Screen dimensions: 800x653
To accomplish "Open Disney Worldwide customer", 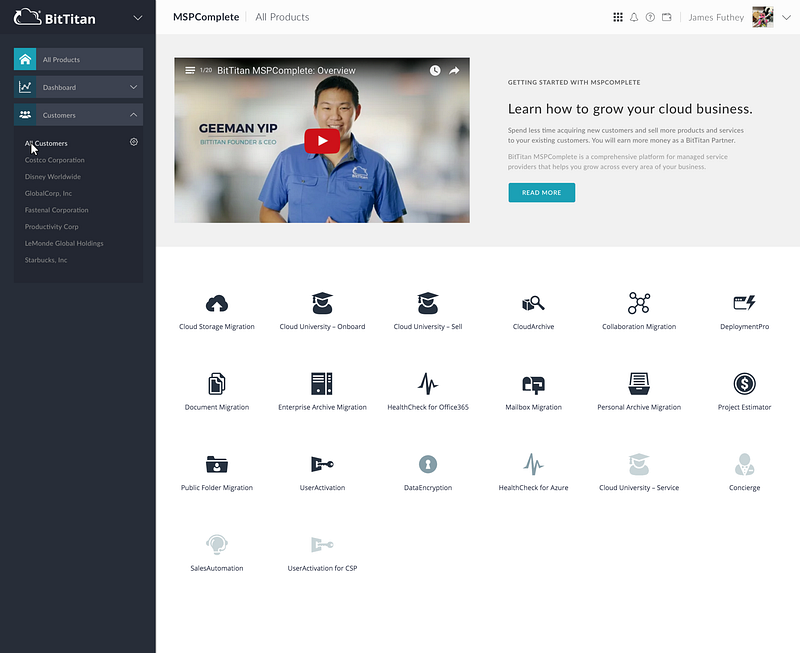I will click(53, 177).
